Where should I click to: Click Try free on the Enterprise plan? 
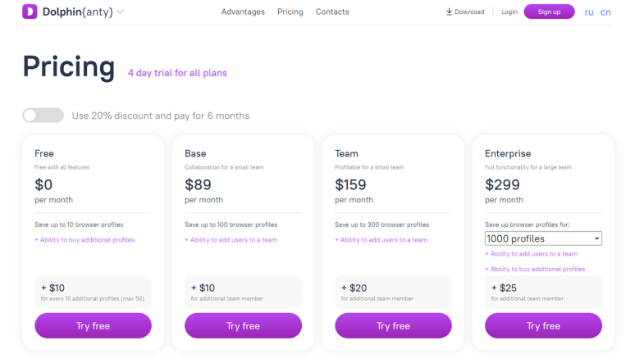click(x=543, y=325)
